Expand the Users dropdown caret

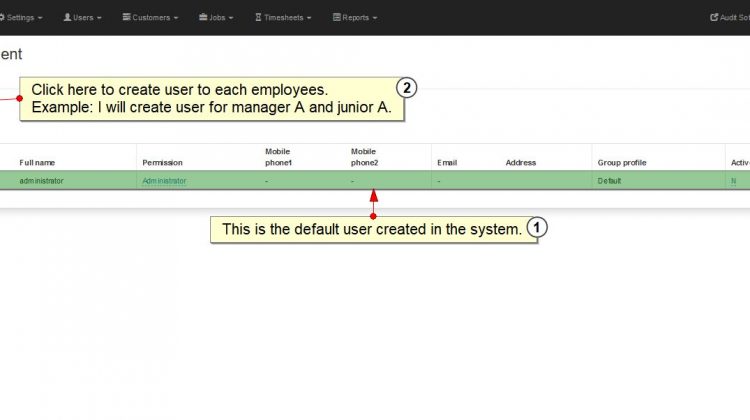(99, 18)
